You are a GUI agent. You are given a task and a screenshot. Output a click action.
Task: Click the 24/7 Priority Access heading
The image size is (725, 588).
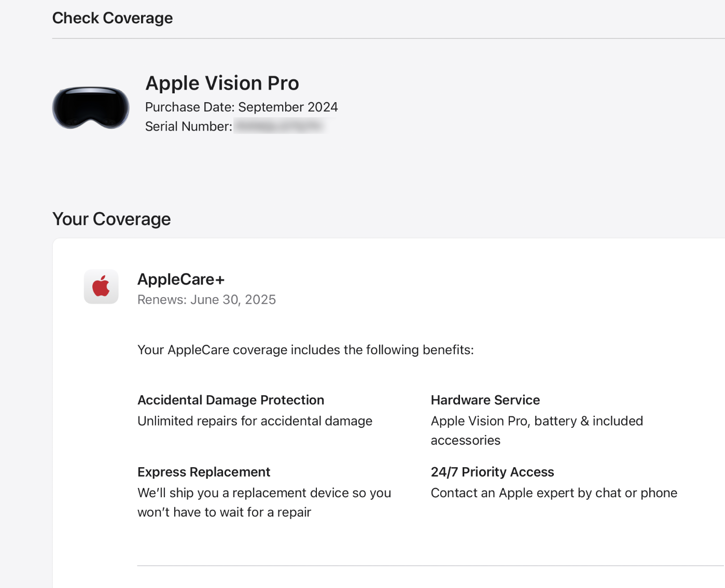coord(492,472)
